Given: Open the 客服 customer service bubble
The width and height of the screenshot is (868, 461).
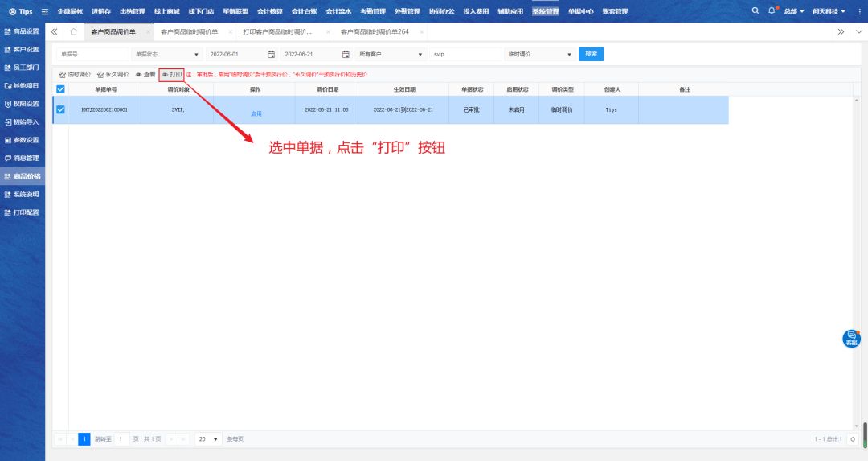Looking at the screenshot, I should tap(851, 339).
